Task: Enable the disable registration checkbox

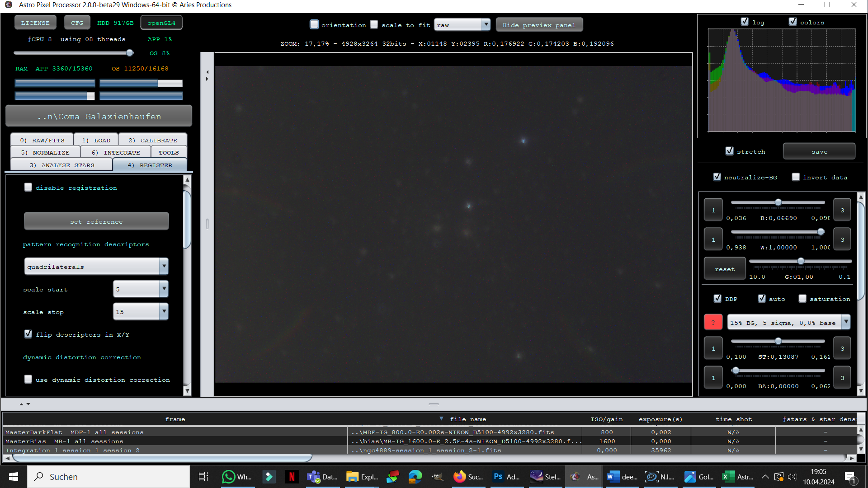Action: point(28,187)
